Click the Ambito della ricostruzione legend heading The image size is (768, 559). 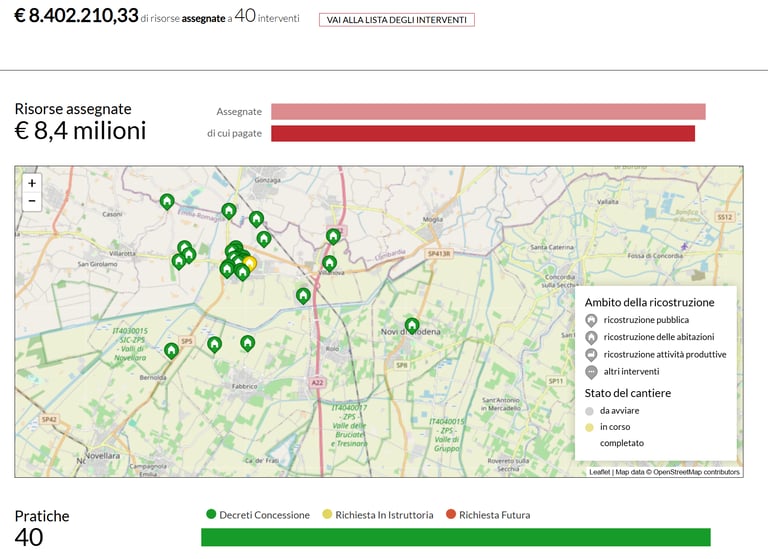[649, 302]
